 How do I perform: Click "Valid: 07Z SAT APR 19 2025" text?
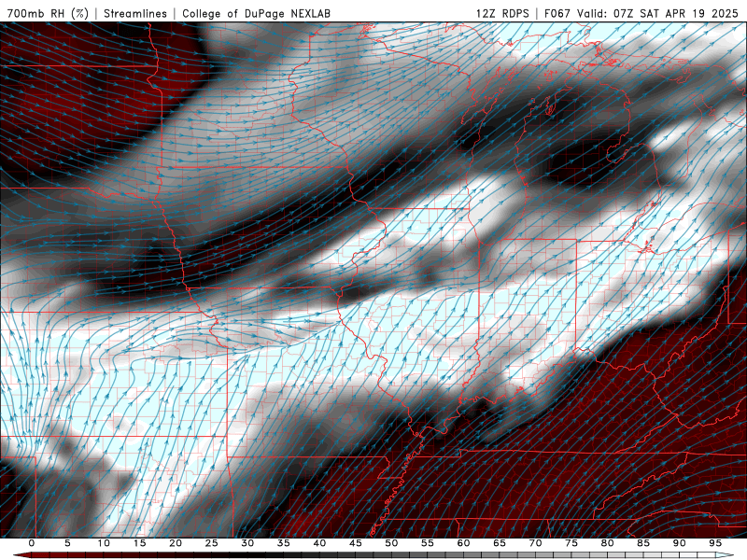tap(657, 13)
